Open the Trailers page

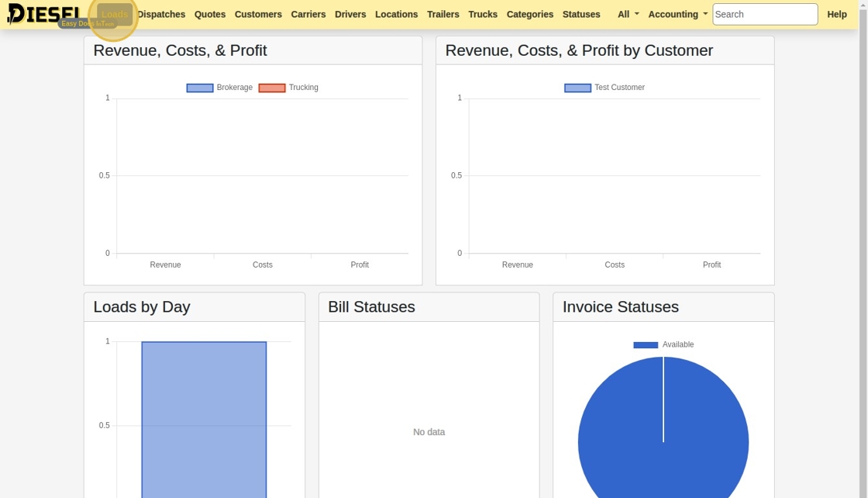pyautogui.click(x=443, y=15)
